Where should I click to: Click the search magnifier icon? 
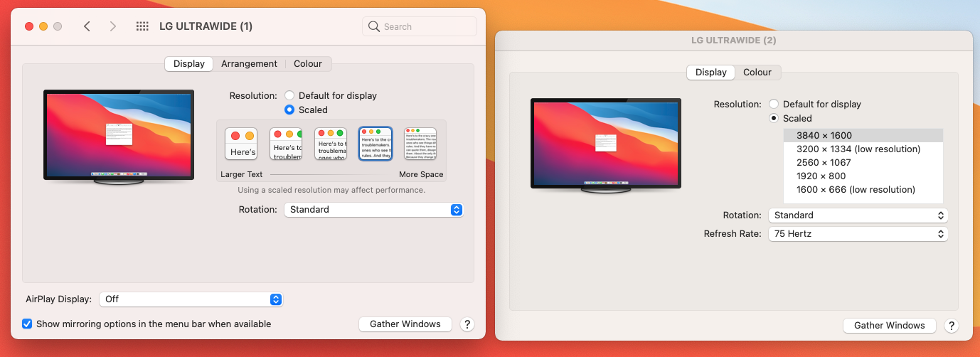tap(374, 26)
